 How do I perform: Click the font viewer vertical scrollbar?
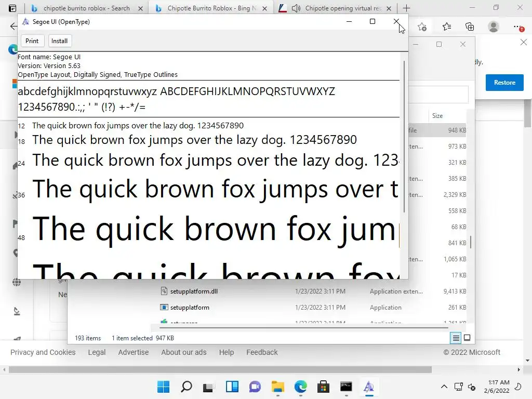pyautogui.click(x=404, y=137)
